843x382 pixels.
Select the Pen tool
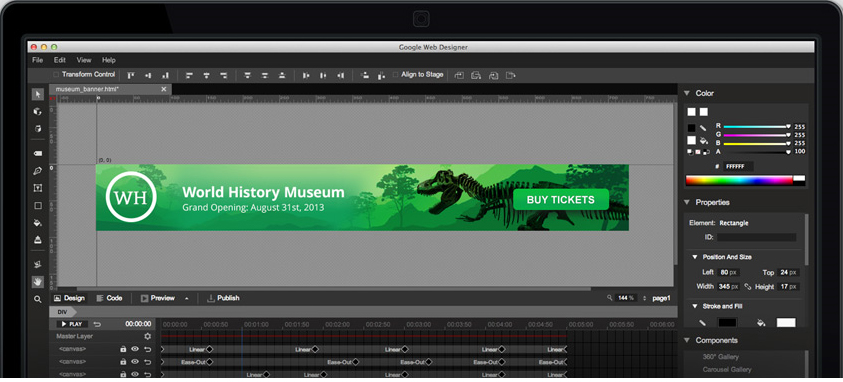click(x=38, y=171)
